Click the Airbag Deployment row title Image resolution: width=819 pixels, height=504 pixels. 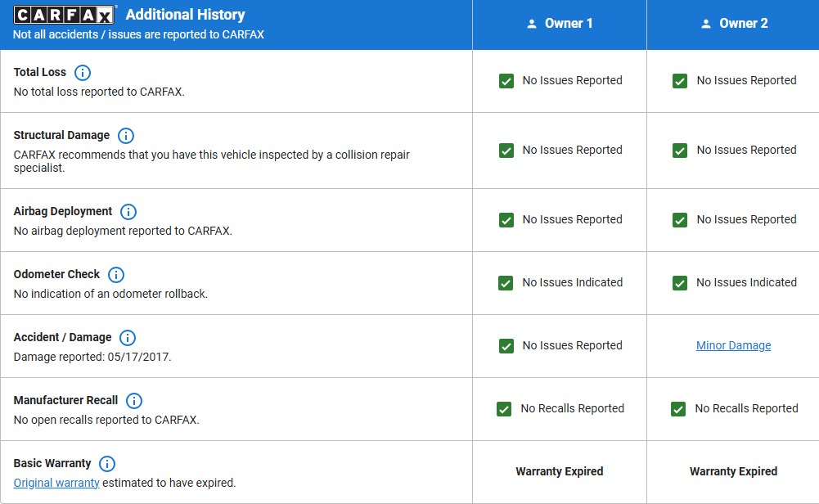[63, 211]
